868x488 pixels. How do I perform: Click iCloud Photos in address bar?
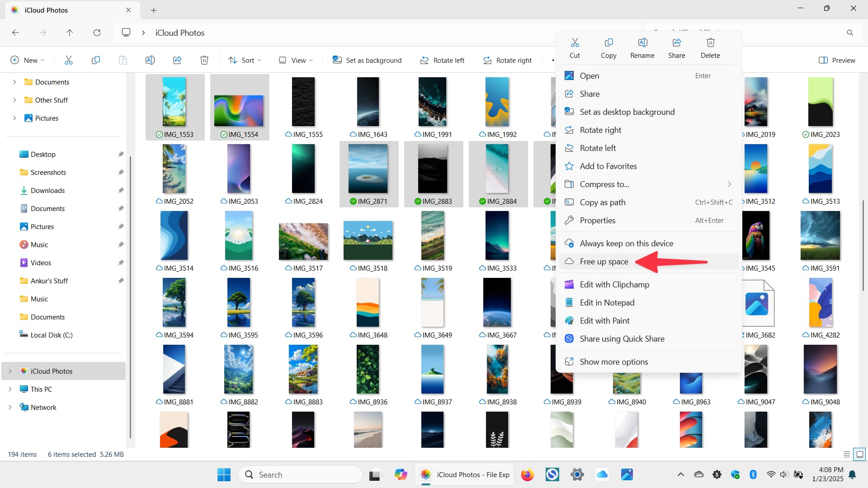point(180,33)
